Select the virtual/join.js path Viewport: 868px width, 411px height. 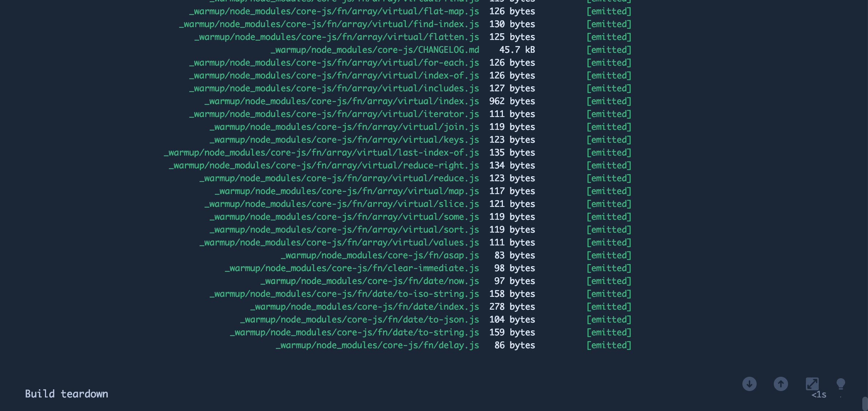click(344, 127)
